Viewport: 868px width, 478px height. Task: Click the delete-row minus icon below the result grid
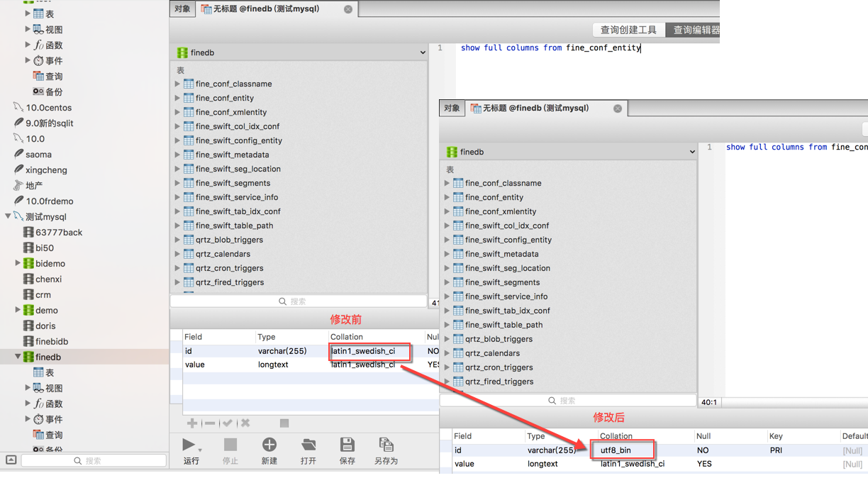coord(210,423)
